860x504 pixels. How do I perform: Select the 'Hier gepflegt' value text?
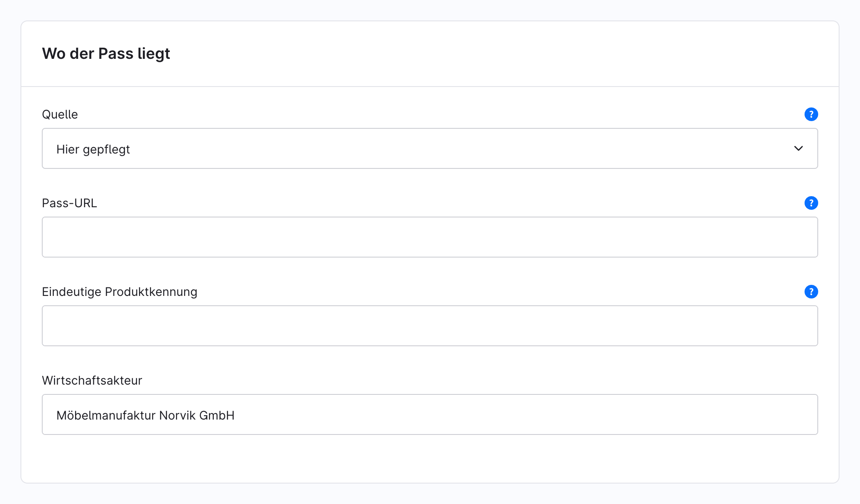click(93, 149)
